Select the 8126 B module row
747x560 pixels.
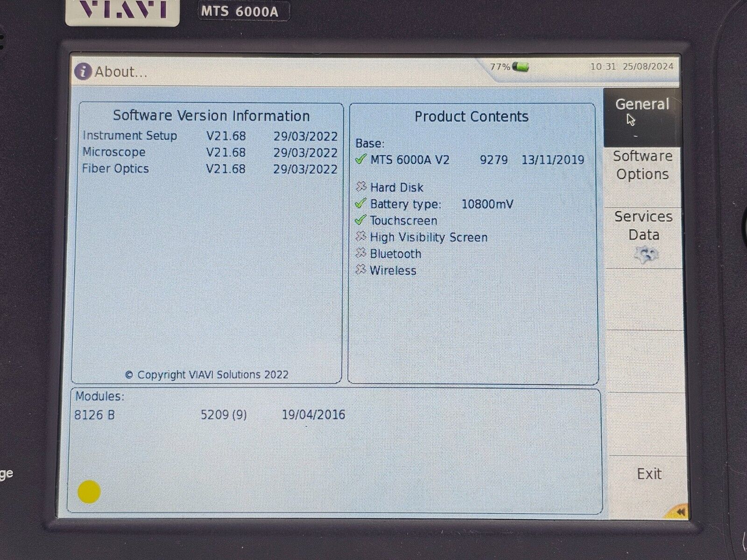point(209,415)
